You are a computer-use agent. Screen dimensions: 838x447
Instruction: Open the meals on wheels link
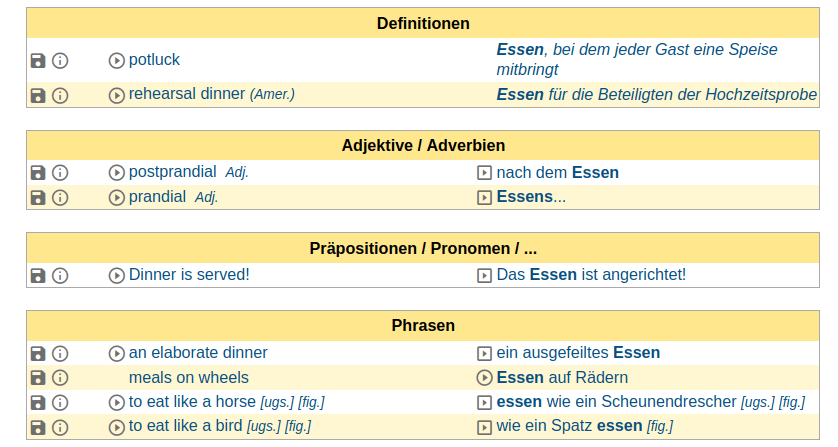pos(188,378)
